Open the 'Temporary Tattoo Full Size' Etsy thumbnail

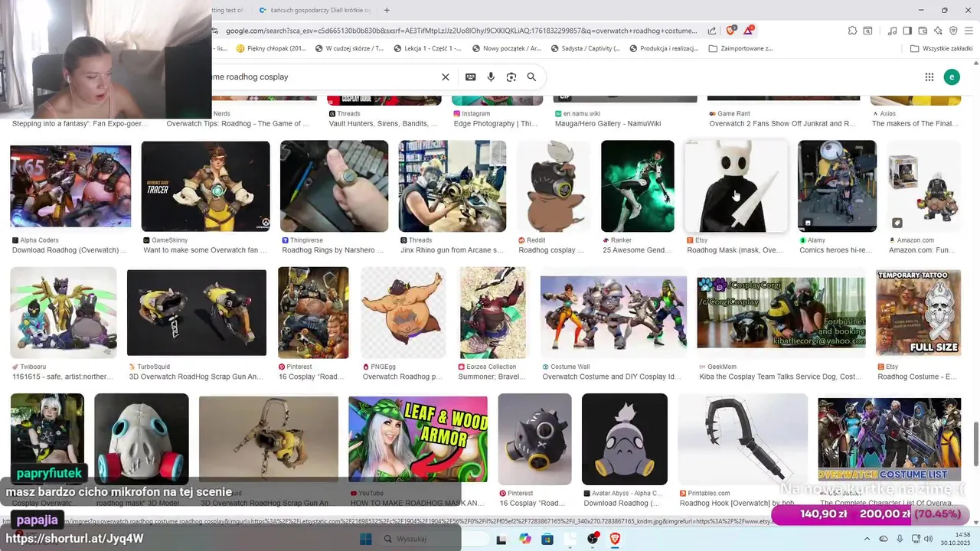918,312
